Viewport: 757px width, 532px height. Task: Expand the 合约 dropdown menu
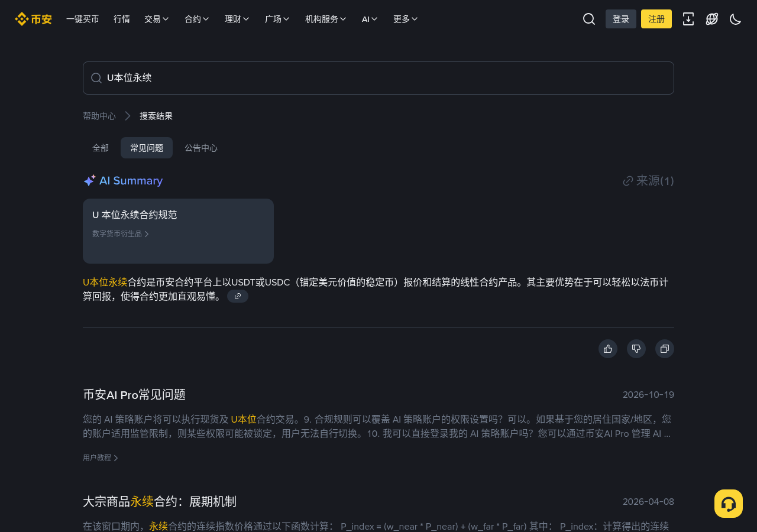tap(197, 19)
